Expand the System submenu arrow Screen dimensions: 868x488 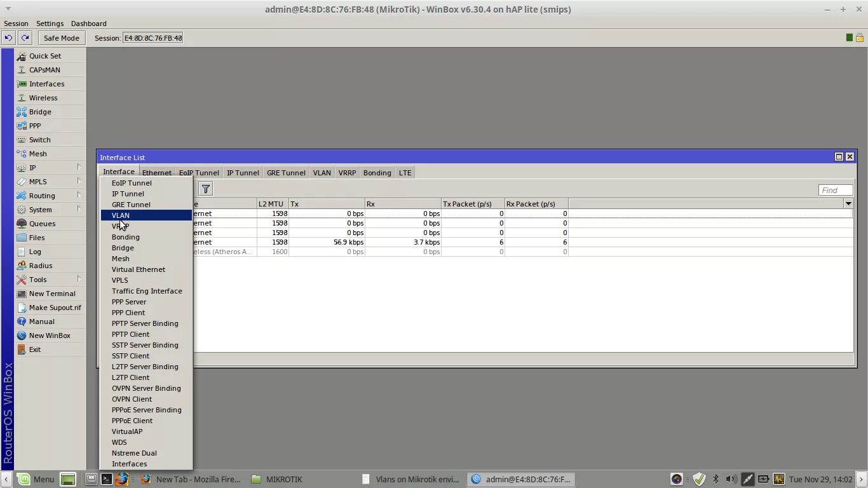point(79,209)
